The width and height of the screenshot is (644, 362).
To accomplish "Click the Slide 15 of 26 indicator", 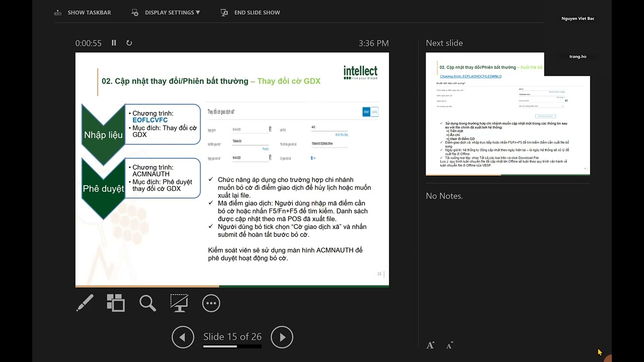I will (232, 336).
